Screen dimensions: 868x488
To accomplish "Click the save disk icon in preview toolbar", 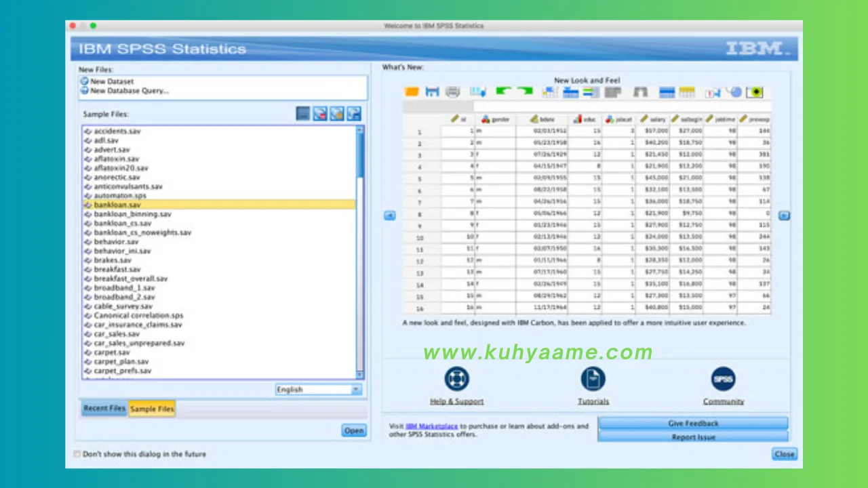I will pos(433,92).
